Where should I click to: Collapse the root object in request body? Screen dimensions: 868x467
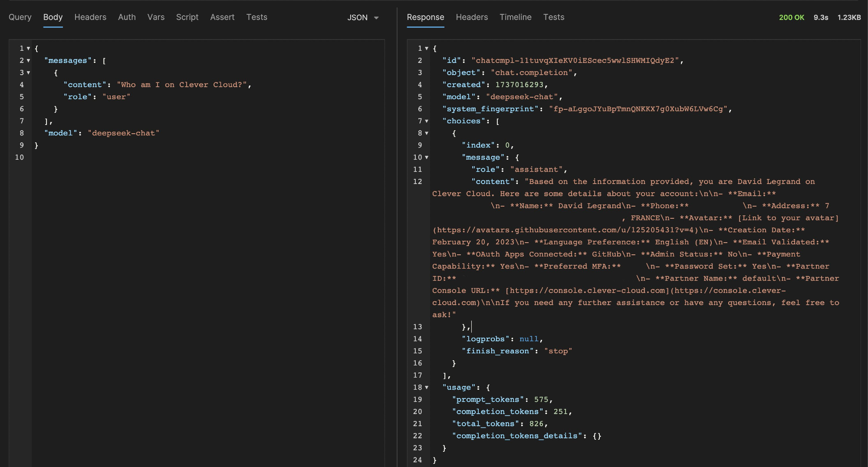click(x=28, y=49)
